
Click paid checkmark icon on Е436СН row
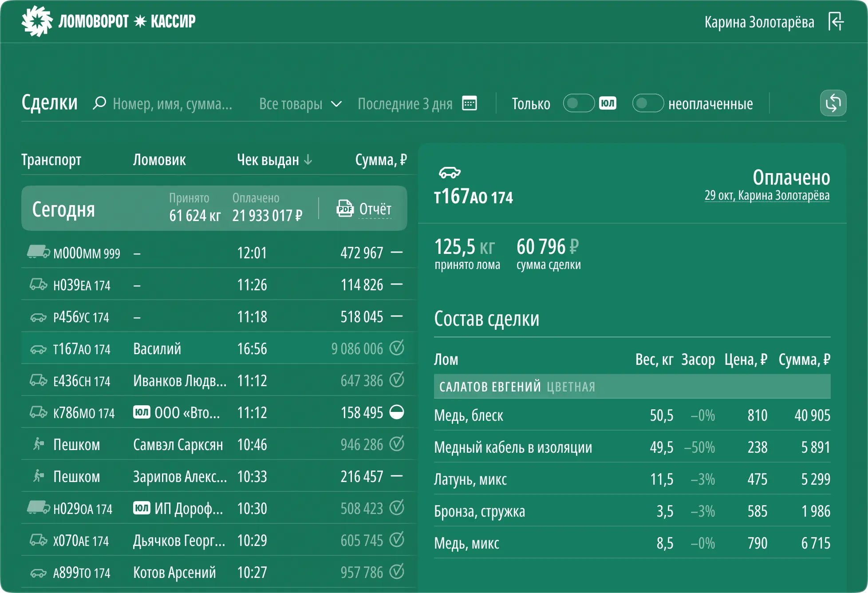click(396, 380)
